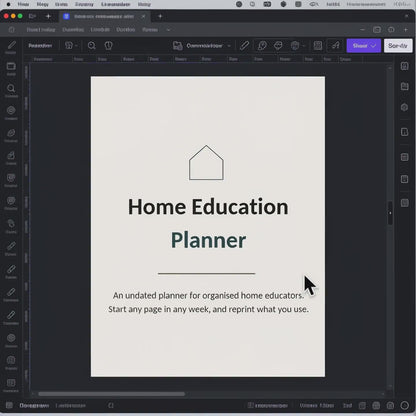Click the pen icon right of the folder dropdown
The width and height of the screenshot is (416, 416).
(x=244, y=46)
